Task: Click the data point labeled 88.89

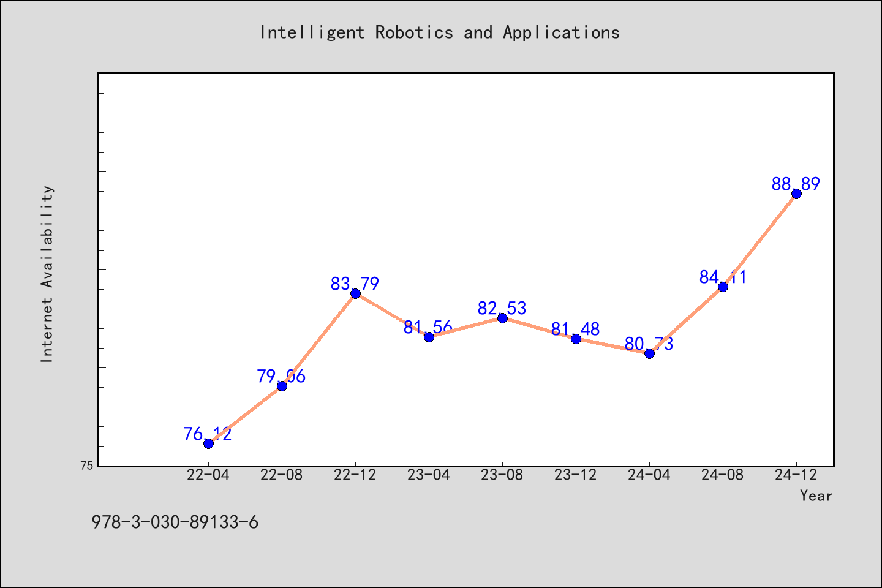Action: point(796,194)
